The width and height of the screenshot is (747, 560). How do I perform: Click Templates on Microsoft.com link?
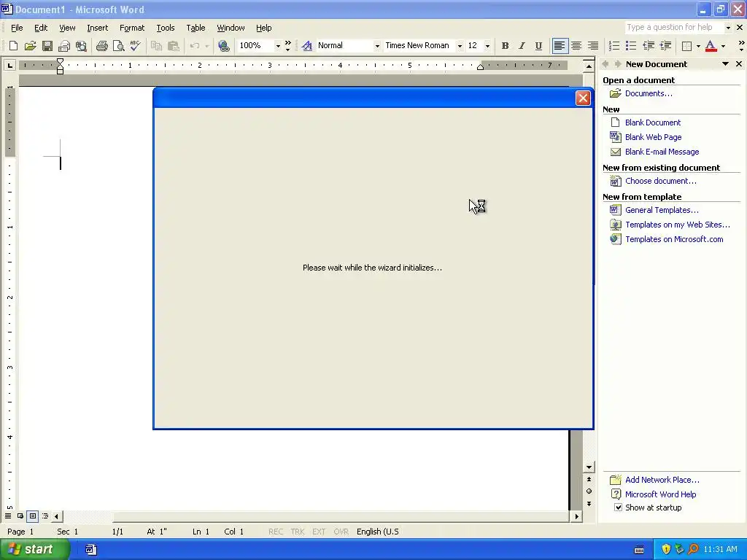click(674, 239)
